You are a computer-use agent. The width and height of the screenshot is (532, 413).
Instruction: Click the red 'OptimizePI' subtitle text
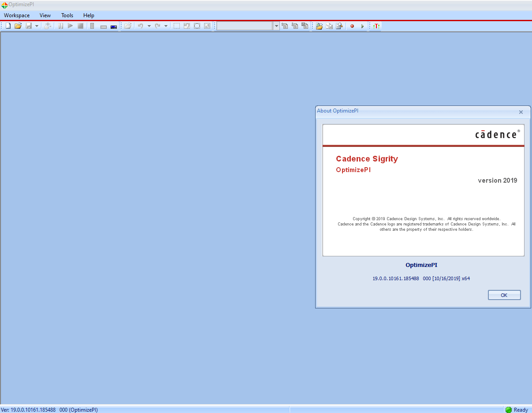(353, 170)
